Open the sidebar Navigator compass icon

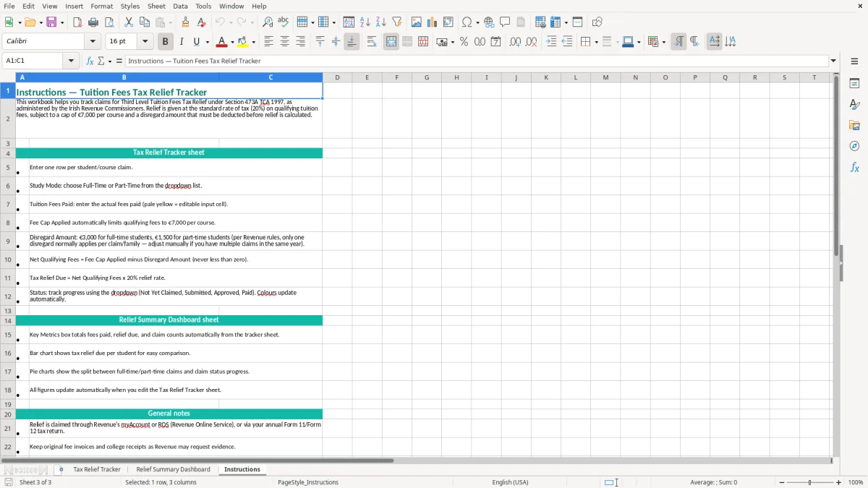tap(854, 146)
